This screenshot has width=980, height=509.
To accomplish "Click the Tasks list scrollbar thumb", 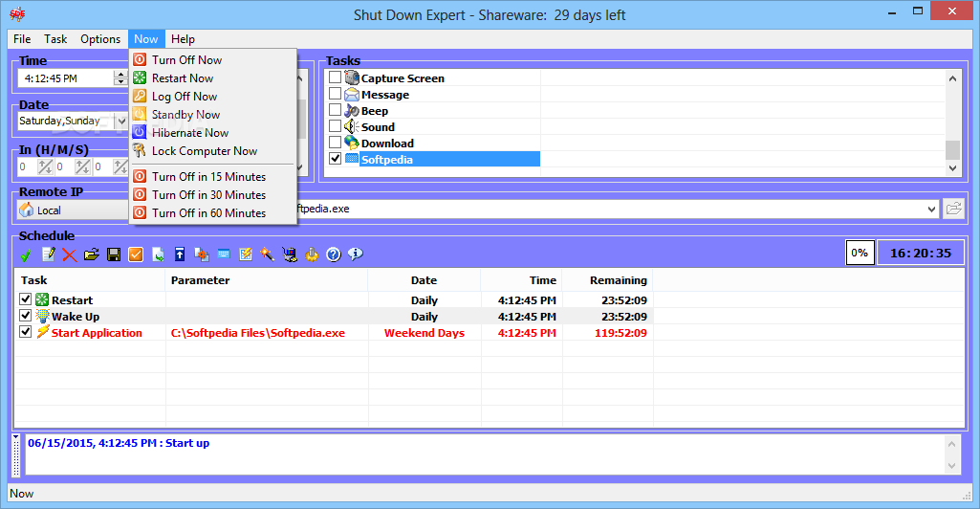I will (x=952, y=150).
